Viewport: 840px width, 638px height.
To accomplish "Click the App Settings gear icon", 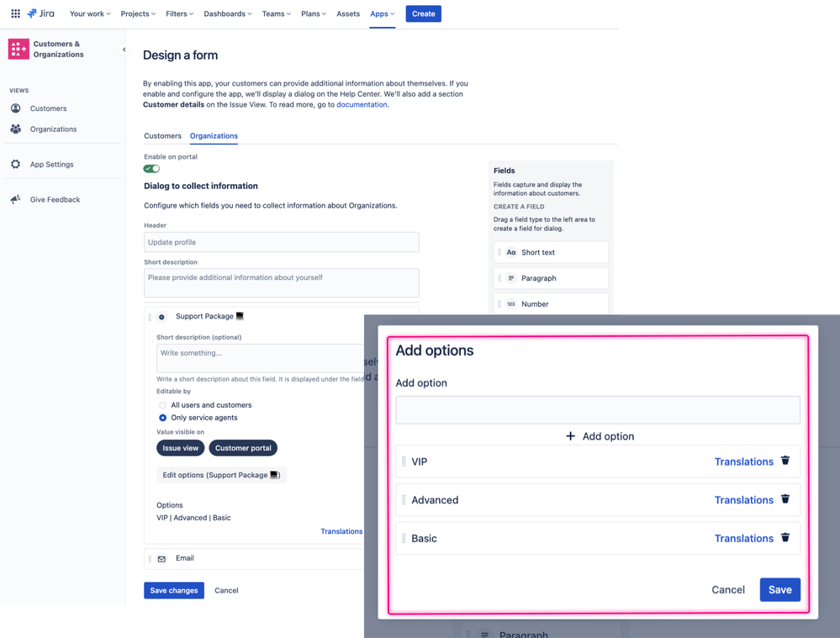I will pos(15,164).
